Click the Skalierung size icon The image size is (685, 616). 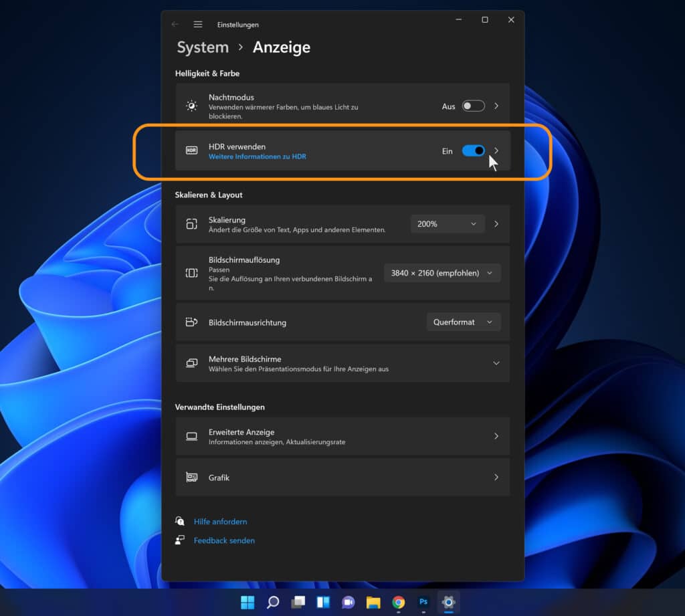(x=191, y=224)
